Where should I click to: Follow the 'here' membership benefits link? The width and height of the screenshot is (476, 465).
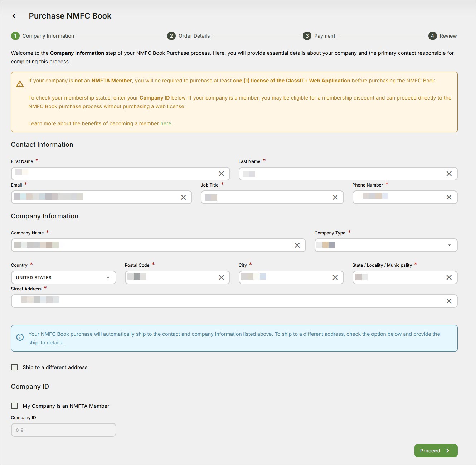(166, 123)
